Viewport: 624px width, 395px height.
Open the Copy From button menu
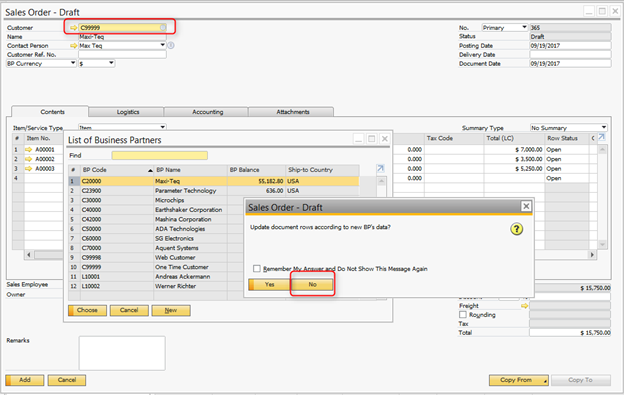point(519,380)
